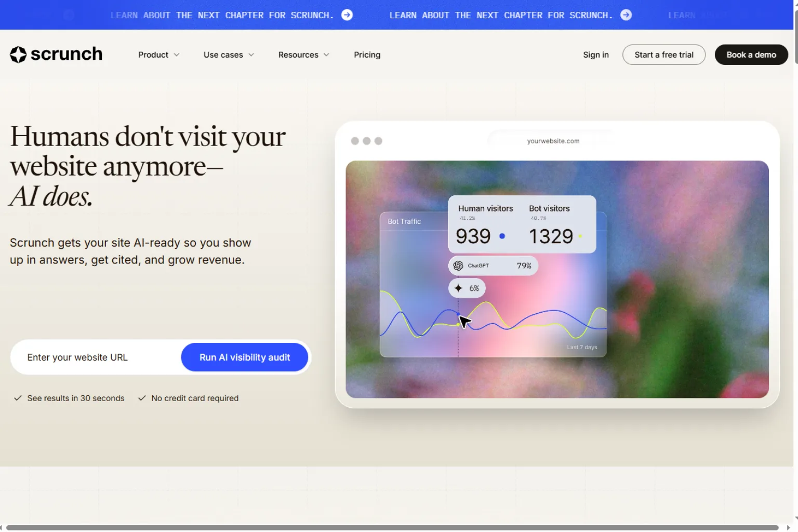Select the Sign in link
This screenshot has height=532, width=798.
click(x=595, y=55)
